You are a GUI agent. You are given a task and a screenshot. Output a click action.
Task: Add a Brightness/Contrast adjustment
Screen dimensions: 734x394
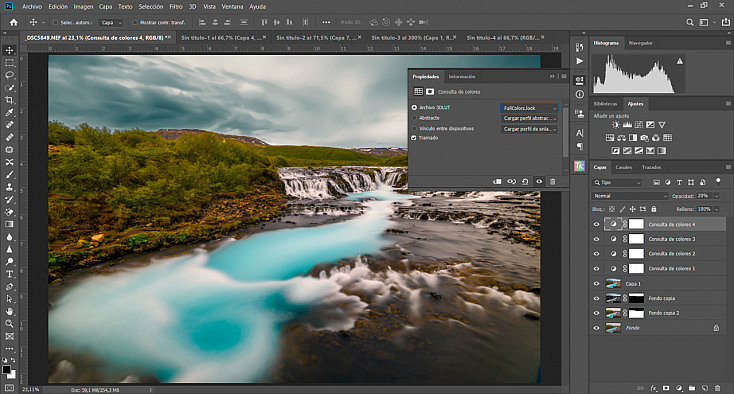pos(616,125)
